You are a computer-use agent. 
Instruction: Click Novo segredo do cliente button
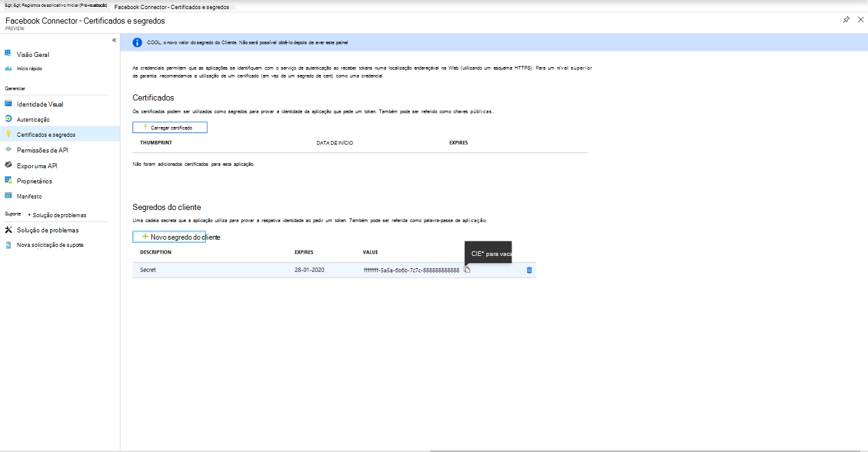coord(169,237)
